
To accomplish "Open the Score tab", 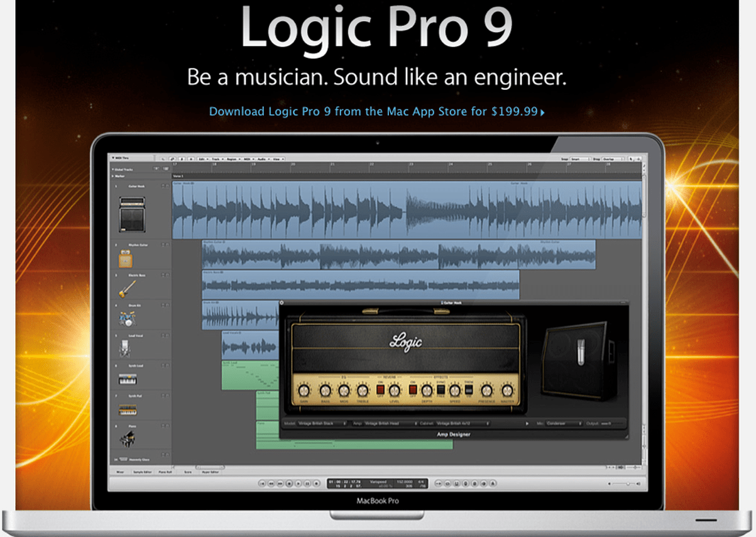I will [x=189, y=471].
